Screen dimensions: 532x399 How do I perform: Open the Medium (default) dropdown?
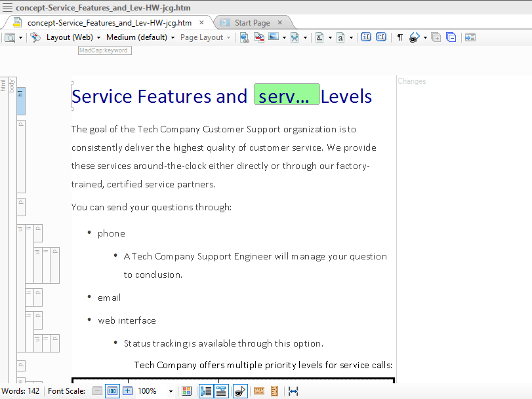pyautogui.click(x=140, y=37)
